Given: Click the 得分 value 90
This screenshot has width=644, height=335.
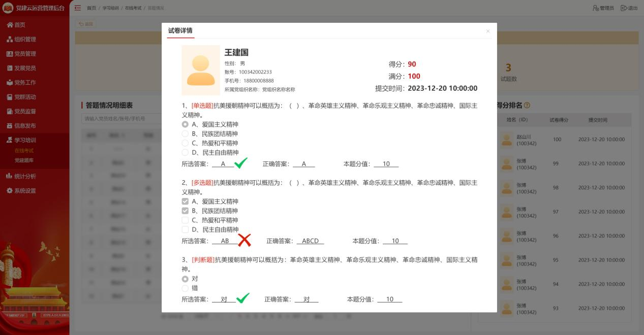Looking at the screenshot, I should tap(412, 64).
